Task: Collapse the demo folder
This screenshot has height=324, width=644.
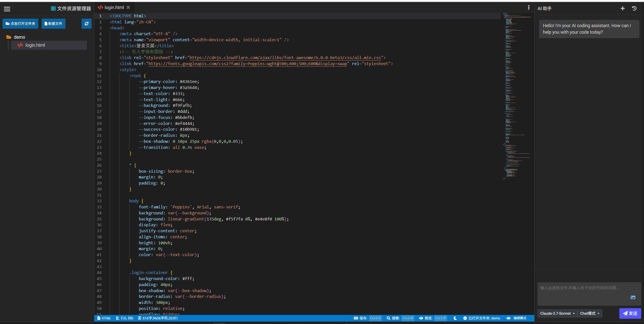Action: click(19, 37)
